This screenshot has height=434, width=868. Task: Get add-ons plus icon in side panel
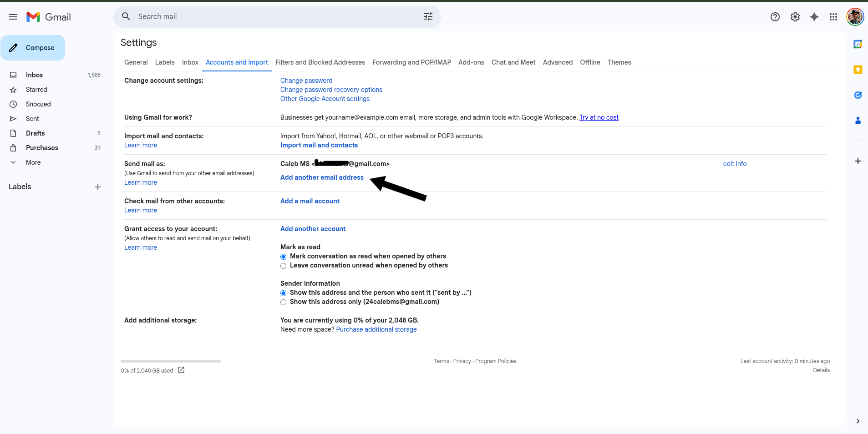(858, 161)
